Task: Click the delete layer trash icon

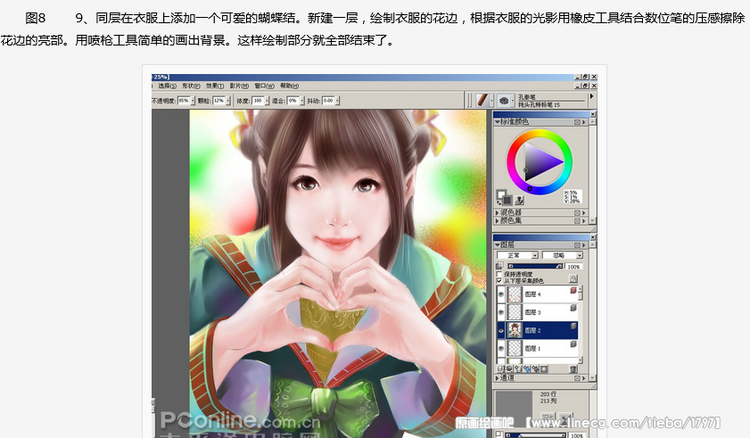Action: click(x=573, y=369)
